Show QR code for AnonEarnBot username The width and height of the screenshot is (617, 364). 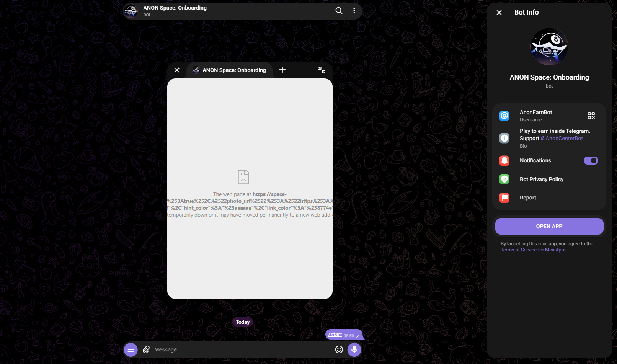591,116
